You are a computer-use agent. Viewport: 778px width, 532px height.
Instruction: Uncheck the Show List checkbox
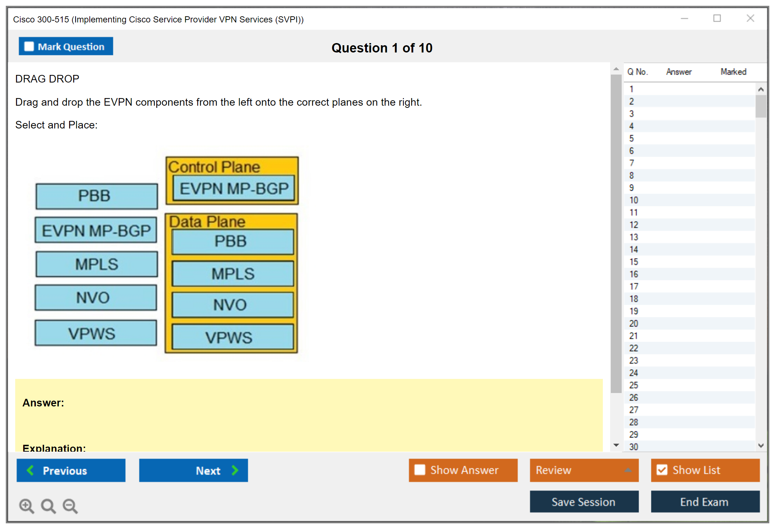click(662, 470)
